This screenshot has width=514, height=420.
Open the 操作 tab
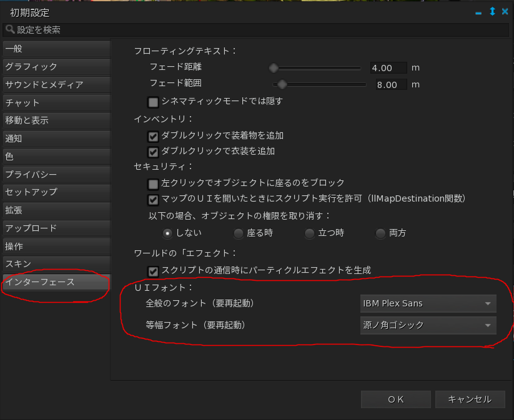(56, 246)
